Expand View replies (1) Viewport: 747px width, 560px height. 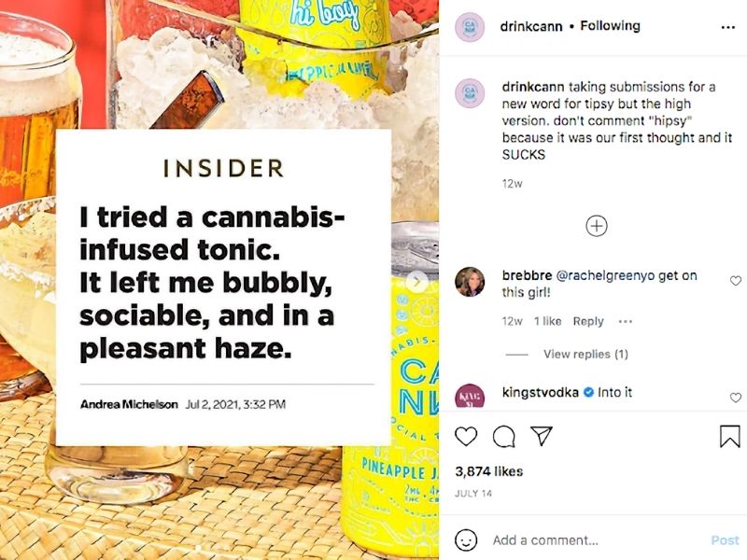(x=585, y=354)
